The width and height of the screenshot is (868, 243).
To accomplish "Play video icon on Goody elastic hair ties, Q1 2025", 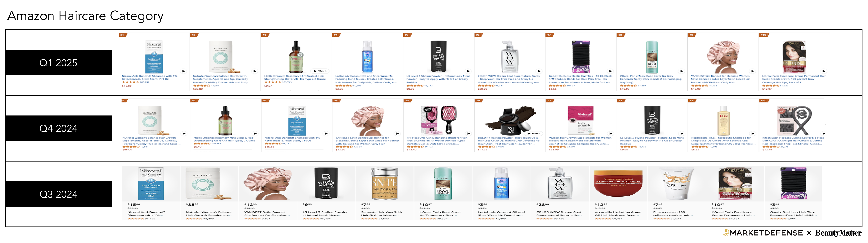I will click(x=610, y=71).
